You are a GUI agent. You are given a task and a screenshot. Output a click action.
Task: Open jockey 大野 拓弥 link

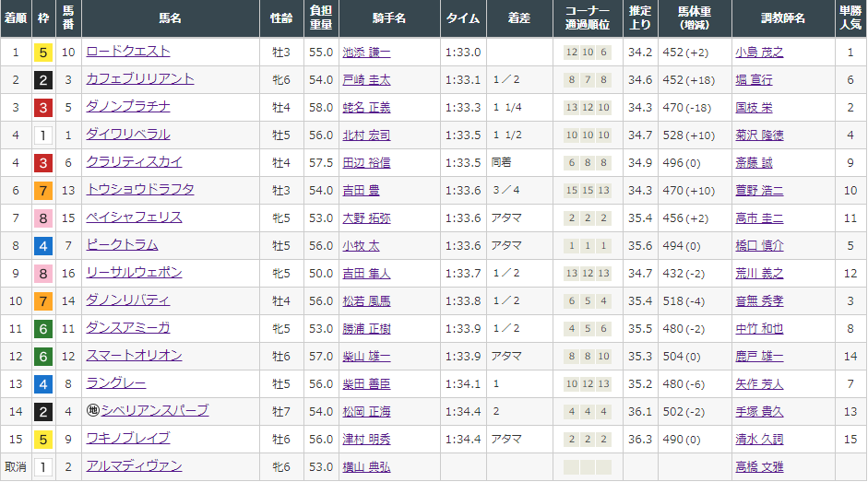click(366, 218)
